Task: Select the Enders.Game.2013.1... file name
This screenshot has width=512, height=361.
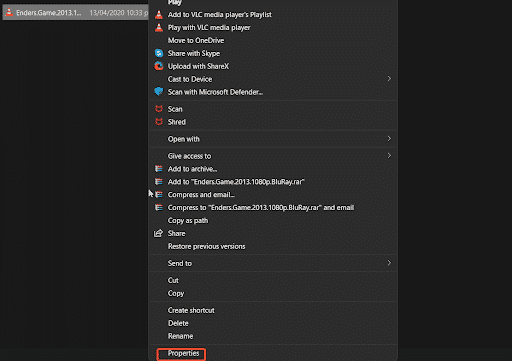Action: tap(49, 13)
